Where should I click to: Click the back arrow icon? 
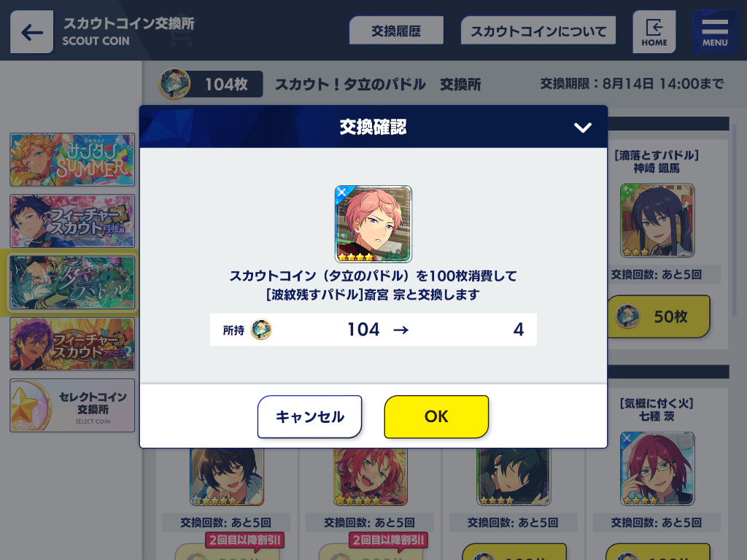point(31,32)
